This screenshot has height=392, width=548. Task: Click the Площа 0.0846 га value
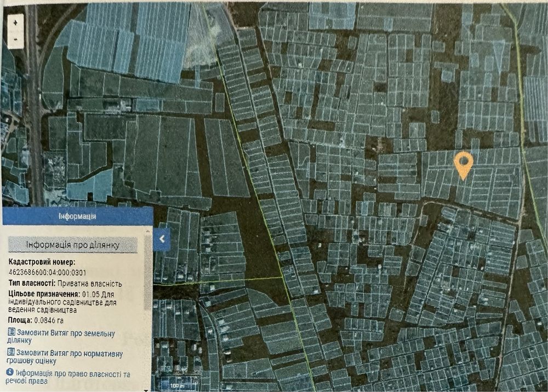coord(36,320)
